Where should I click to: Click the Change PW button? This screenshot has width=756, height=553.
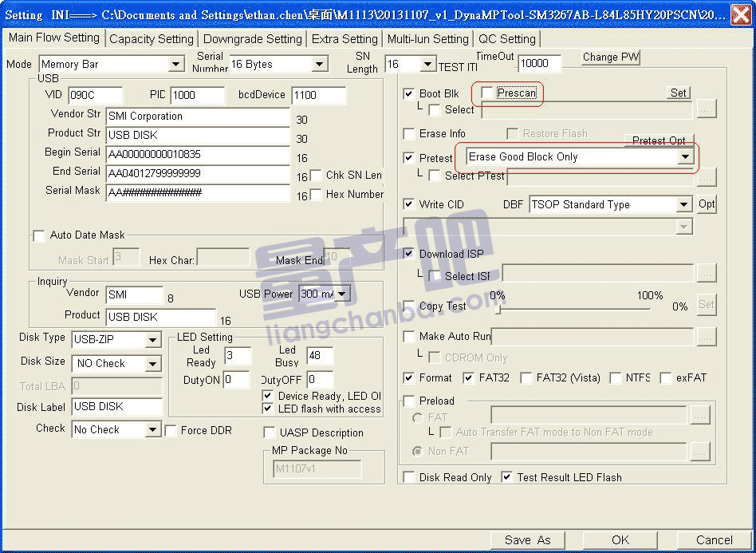(x=611, y=57)
